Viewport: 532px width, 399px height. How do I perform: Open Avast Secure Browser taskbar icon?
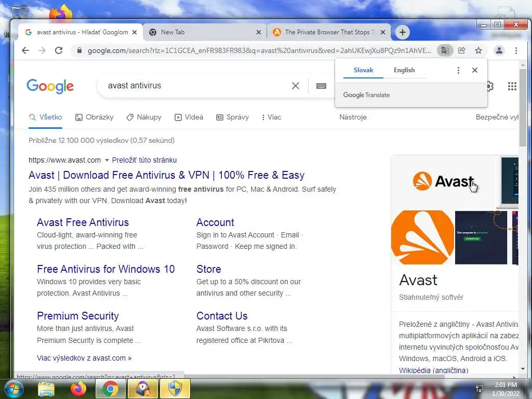[142, 389]
